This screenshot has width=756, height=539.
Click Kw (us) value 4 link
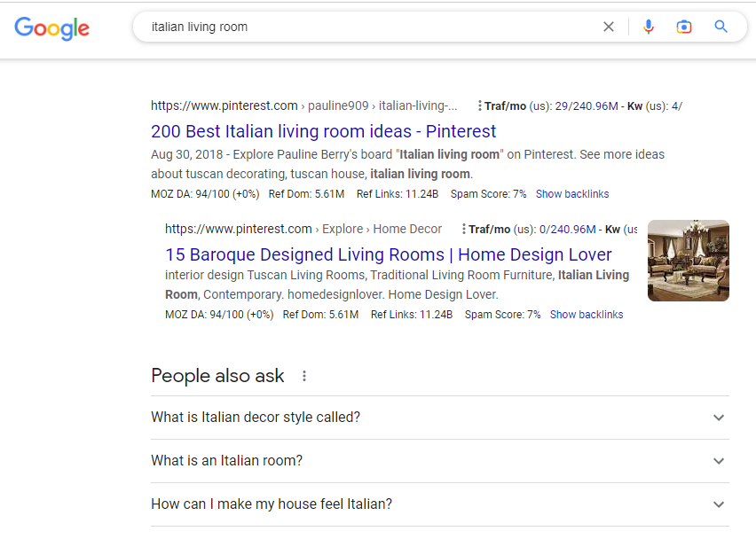point(676,106)
